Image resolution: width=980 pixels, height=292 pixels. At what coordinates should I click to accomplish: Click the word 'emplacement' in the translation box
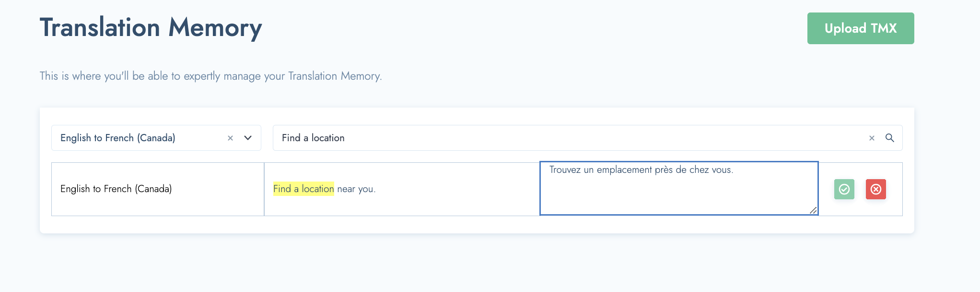click(624, 170)
